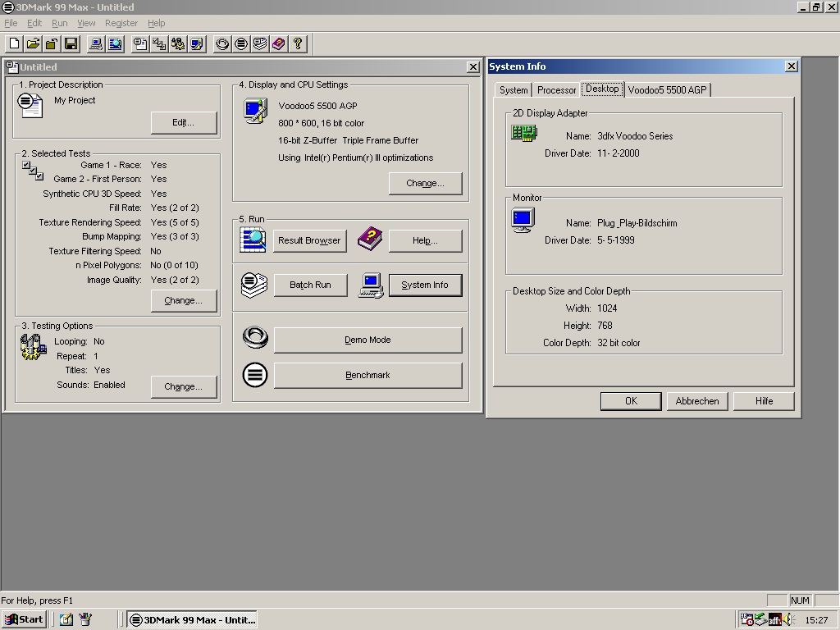Click the Selected Tests checkmarks toolbar icon
The width and height of the screenshot is (840, 630).
(x=159, y=43)
